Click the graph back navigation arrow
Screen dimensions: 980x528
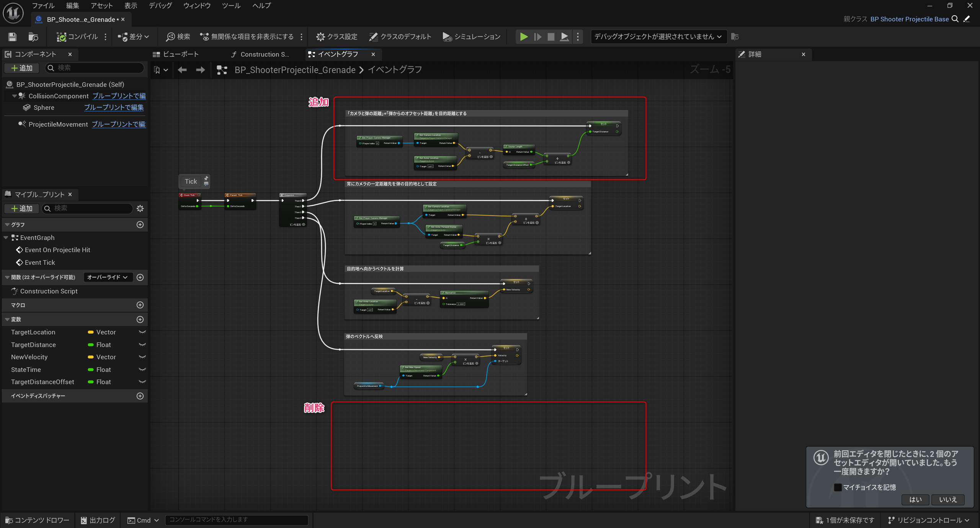[182, 70]
